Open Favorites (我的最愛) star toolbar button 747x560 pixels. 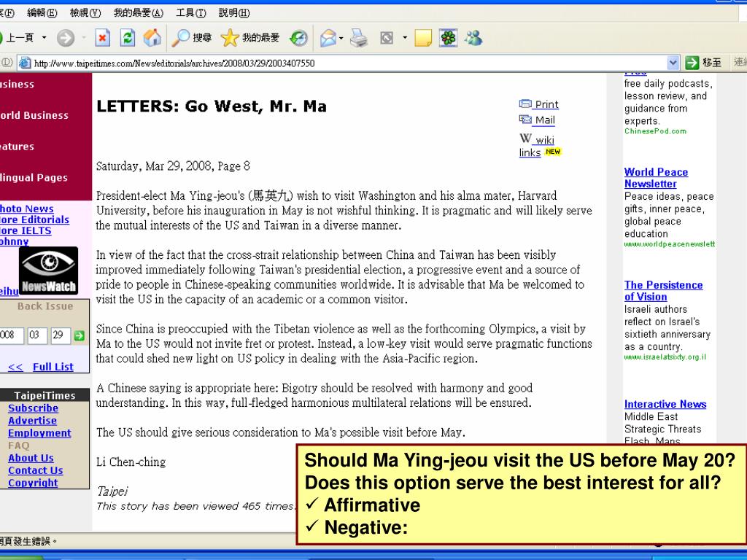(x=250, y=38)
